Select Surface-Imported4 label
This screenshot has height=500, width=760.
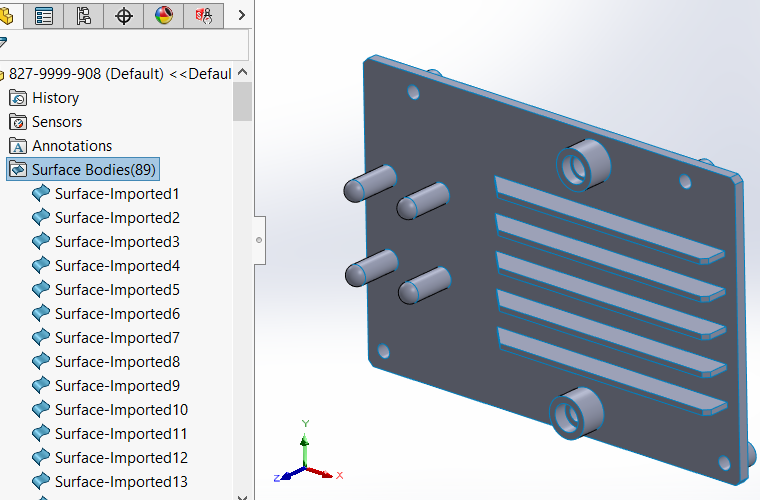click(x=117, y=266)
